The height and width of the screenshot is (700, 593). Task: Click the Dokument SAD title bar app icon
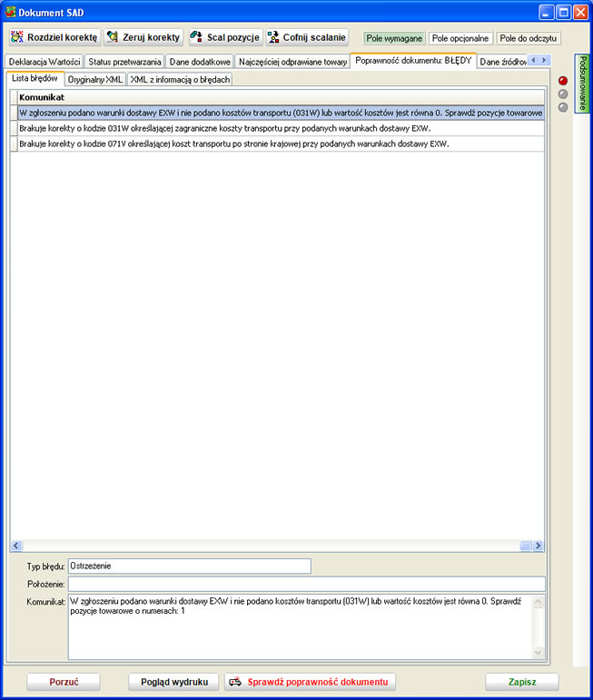coord(10,12)
